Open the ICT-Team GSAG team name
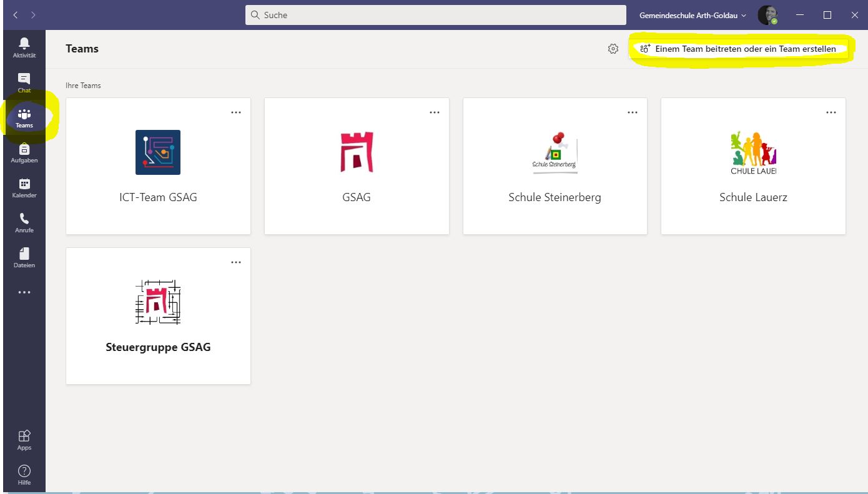This screenshot has width=868, height=494. (158, 197)
